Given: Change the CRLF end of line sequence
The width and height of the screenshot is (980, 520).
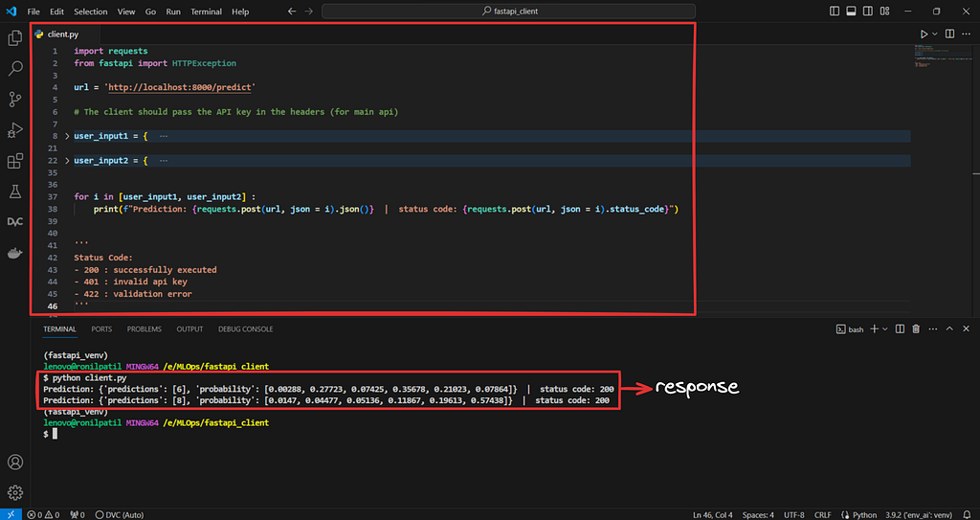Looking at the screenshot, I should pos(823,515).
